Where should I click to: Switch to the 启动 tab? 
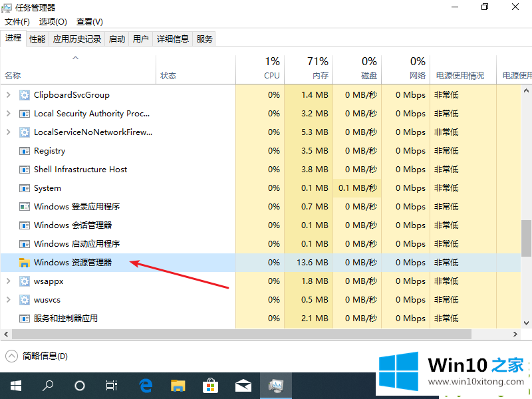click(x=117, y=39)
